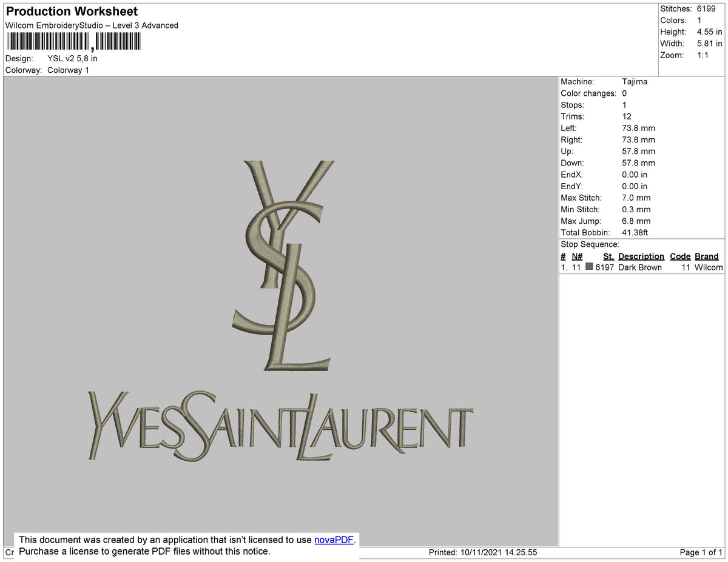Select the Dark Brown thread color swatch
Screen dimensions: 728x562
(588, 267)
